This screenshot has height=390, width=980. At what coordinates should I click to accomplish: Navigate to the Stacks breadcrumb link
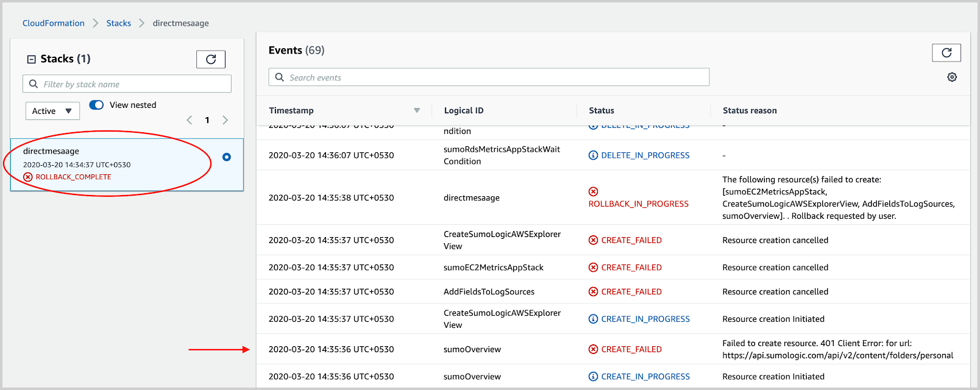coord(118,23)
